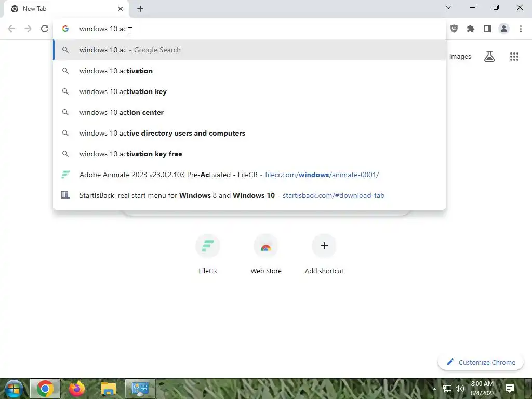Open the Windows Start button
The height and width of the screenshot is (399, 532).
(x=14, y=389)
